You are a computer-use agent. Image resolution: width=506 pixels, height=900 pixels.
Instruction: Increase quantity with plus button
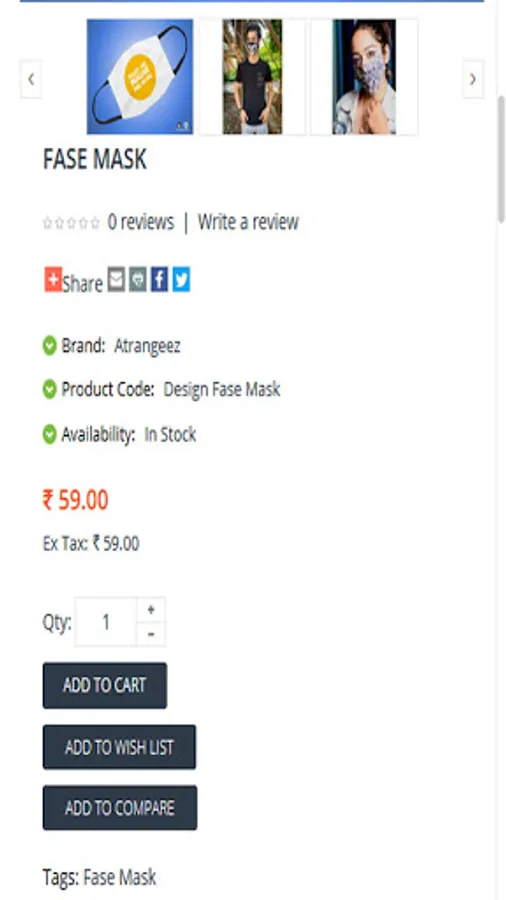pyautogui.click(x=151, y=610)
